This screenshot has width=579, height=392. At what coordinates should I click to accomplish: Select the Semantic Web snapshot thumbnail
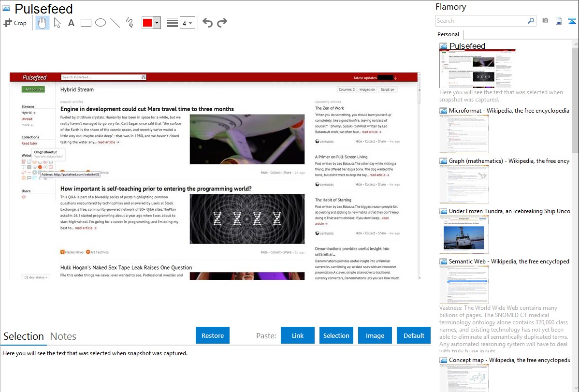point(464,285)
